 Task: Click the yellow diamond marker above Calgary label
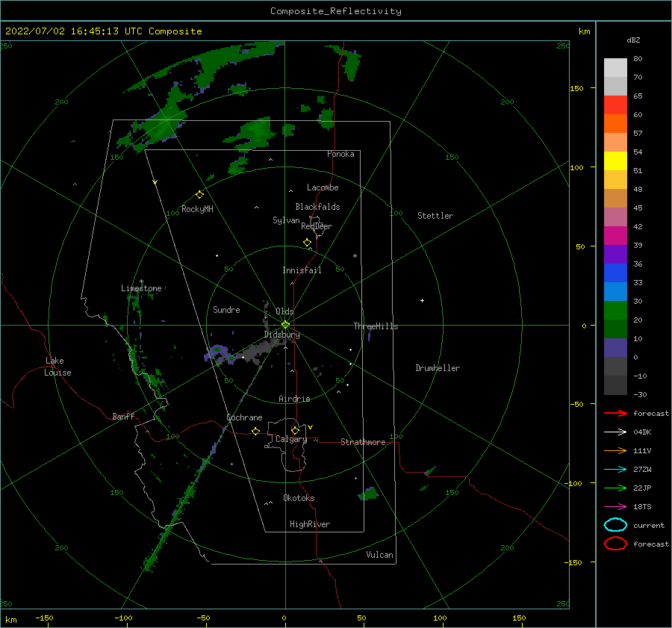[295, 430]
